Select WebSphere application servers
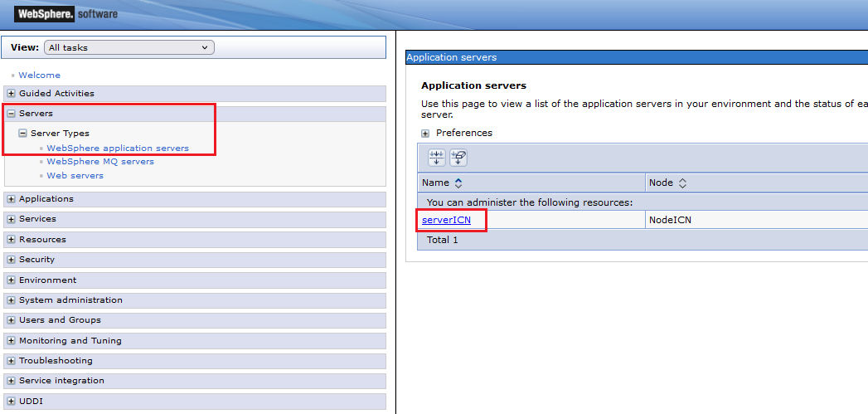Screen dimensions: 868x414 [x=117, y=149]
